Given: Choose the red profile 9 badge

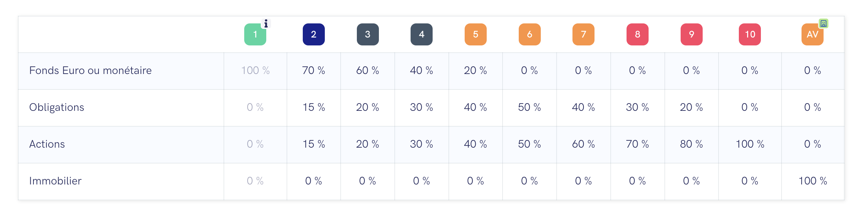Looking at the screenshot, I should tap(691, 34).
